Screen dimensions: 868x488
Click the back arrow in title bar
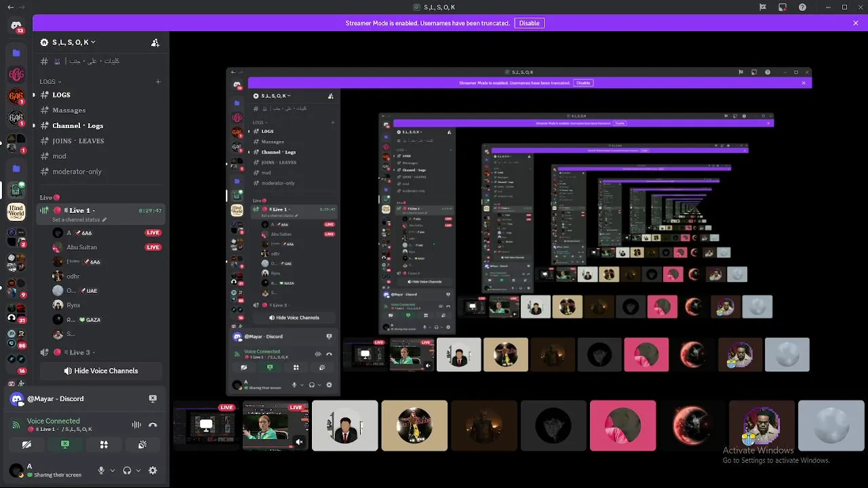(9, 7)
